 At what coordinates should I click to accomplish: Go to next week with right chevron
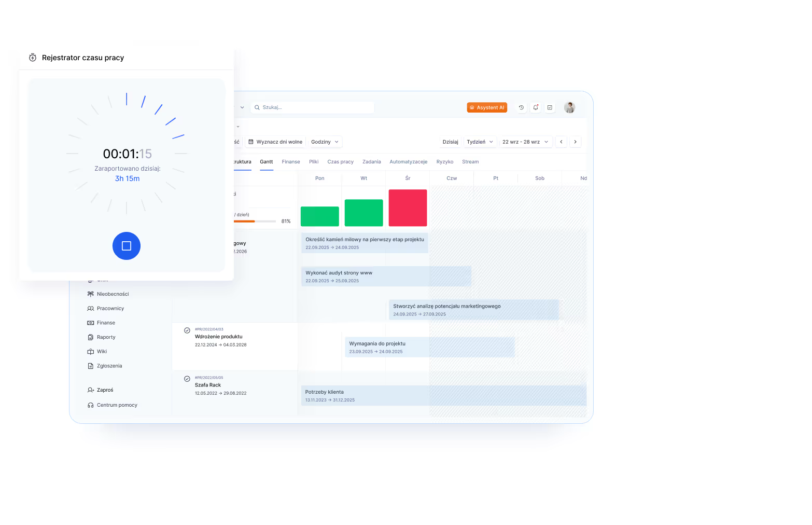pyautogui.click(x=575, y=142)
